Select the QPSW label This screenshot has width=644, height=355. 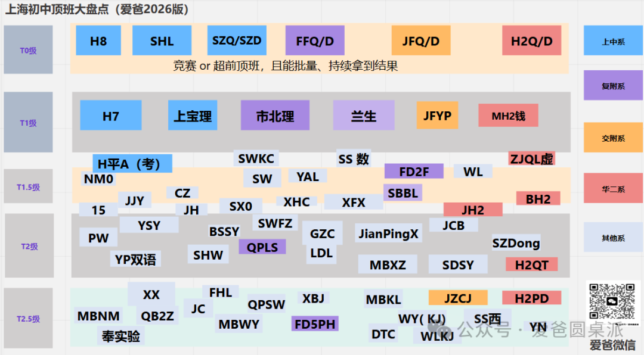pos(266,304)
